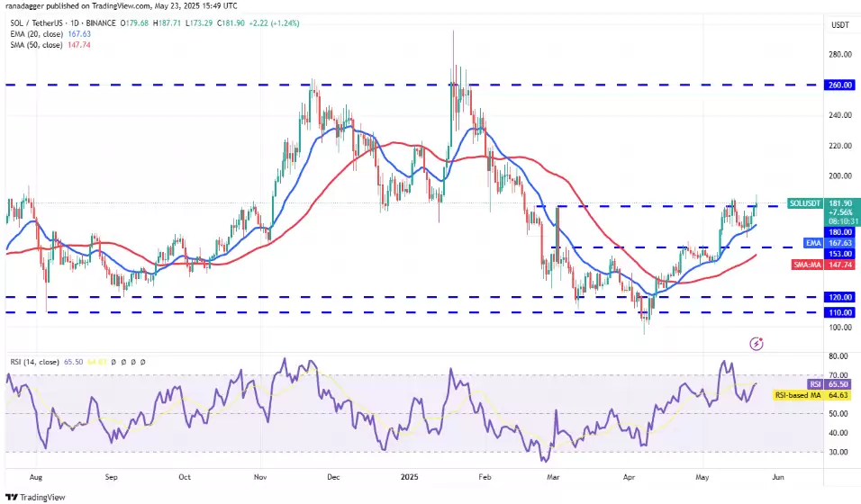Click the red SMA:MA axis tag

(x=807, y=265)
